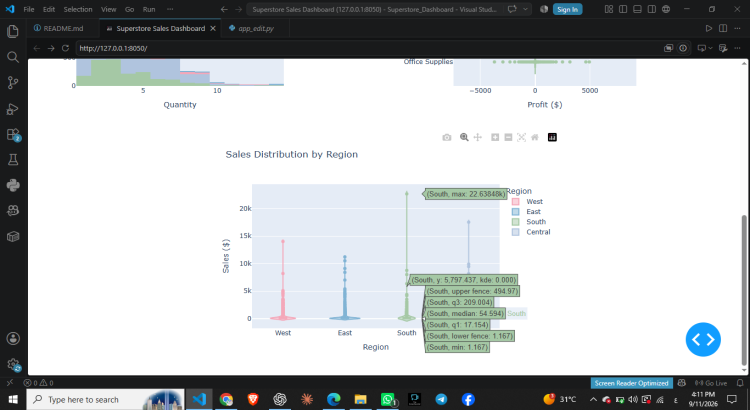The width and height of the screenshot is (750, 410).
Task: Split the editor to the right
Action: click(723, 28)
